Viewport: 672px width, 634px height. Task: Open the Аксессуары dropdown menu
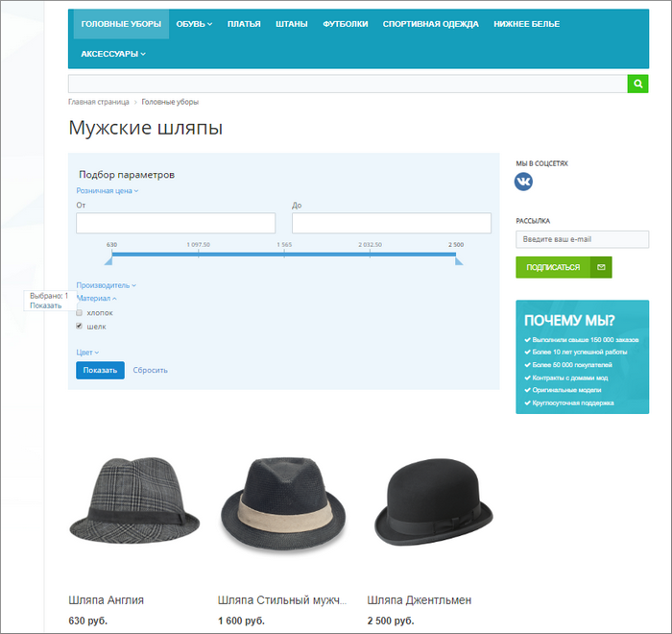click(x=113, y=54)
